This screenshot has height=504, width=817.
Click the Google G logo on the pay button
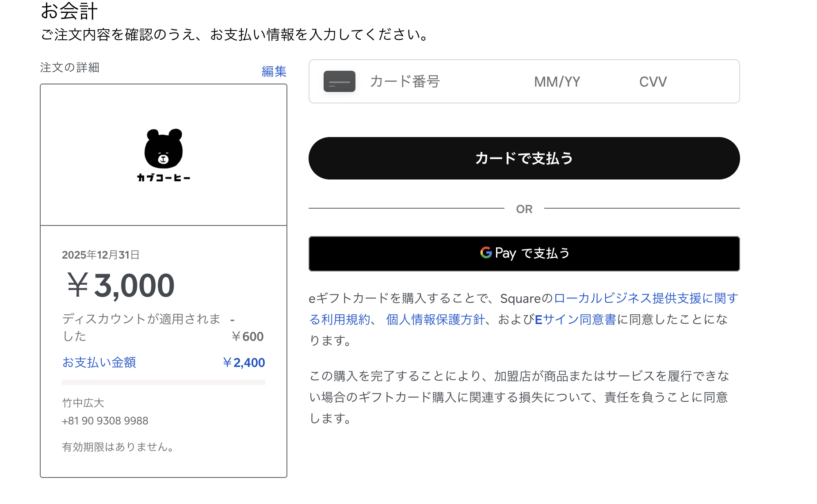coord(486,252)
